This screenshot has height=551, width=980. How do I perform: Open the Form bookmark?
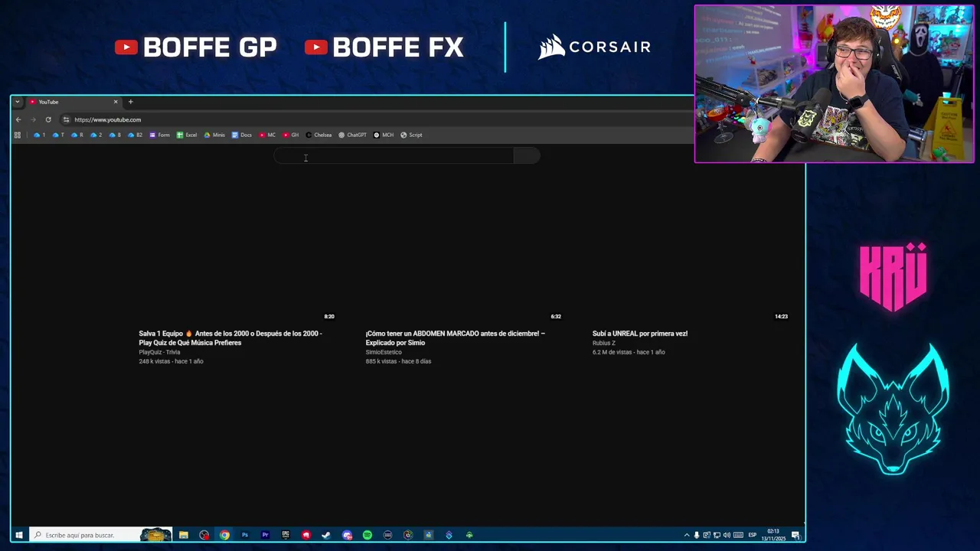[159, 135]
